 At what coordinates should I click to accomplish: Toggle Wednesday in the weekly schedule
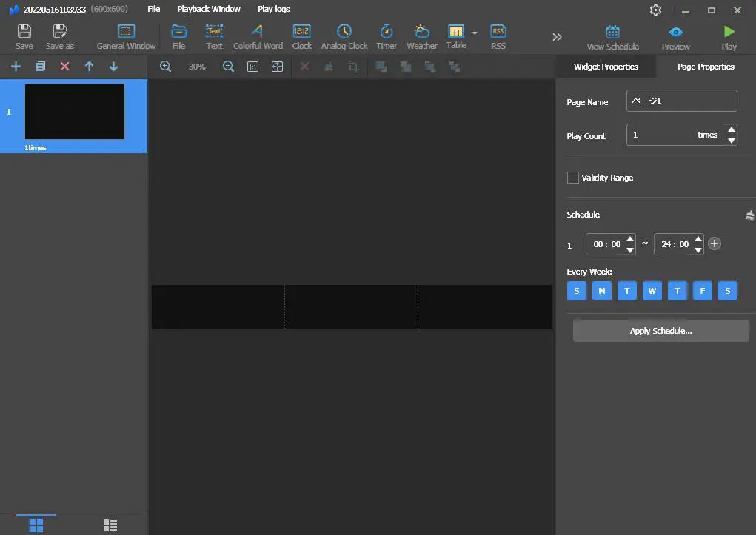pos(652,290)
